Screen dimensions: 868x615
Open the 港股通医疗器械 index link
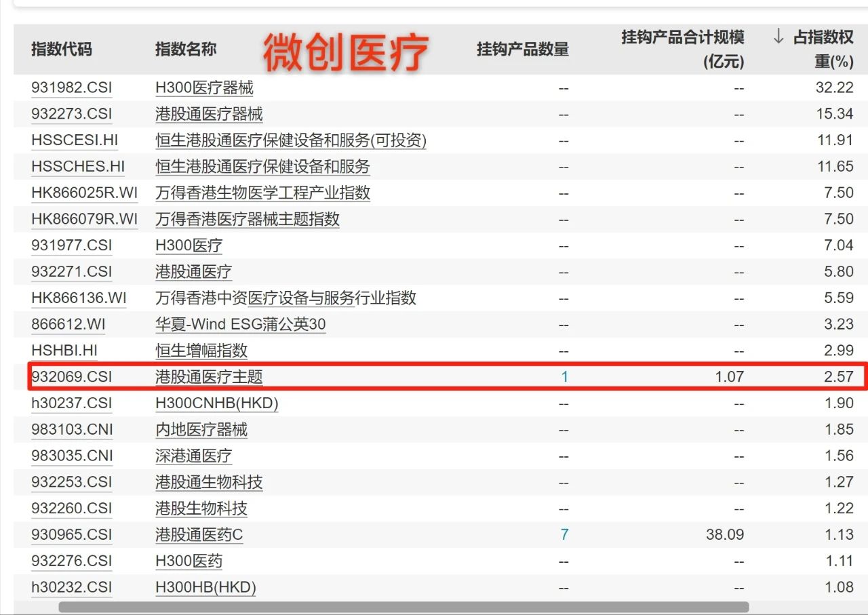209,114
